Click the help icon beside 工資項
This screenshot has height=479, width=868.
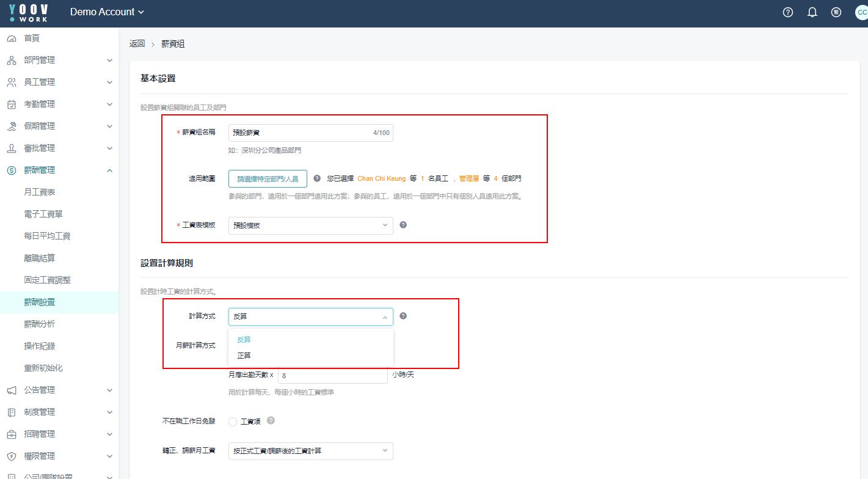271,420
